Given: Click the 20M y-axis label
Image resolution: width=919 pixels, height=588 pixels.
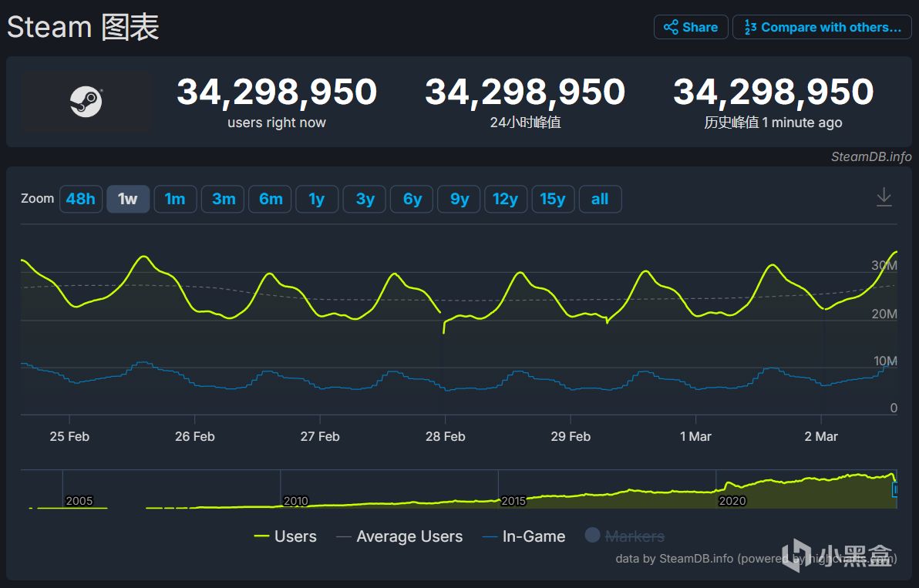Looking at the screenshot, I should pyautogui.click(x=884, y=314).
